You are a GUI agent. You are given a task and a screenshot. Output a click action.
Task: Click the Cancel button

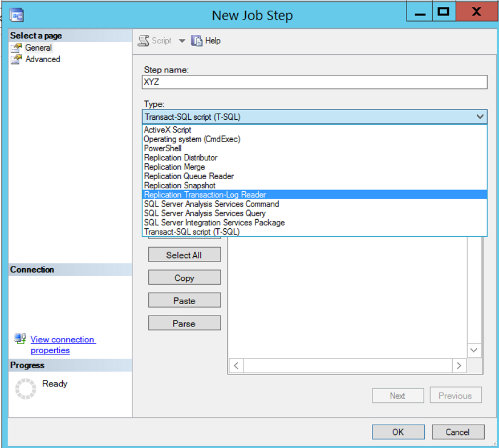tap(458, 432)
